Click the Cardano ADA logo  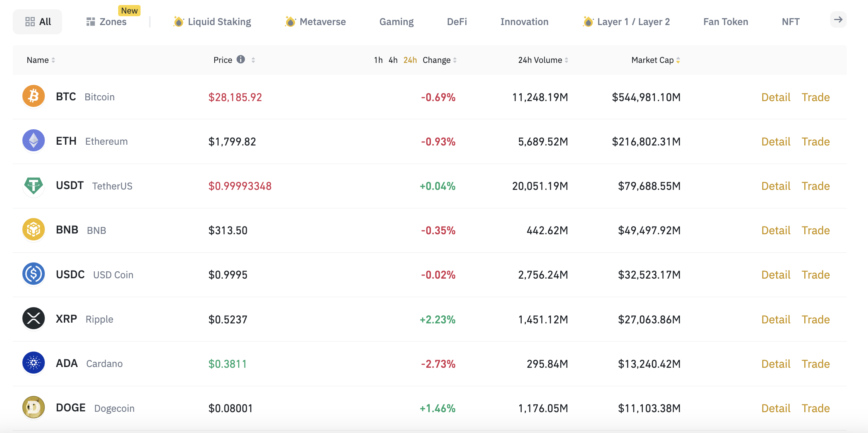click(34, 363)
